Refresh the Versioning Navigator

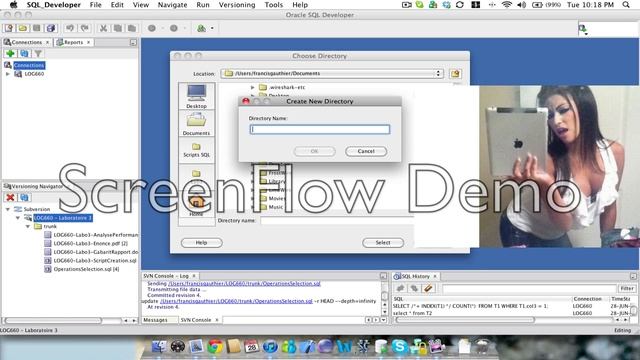click(24, 198)
